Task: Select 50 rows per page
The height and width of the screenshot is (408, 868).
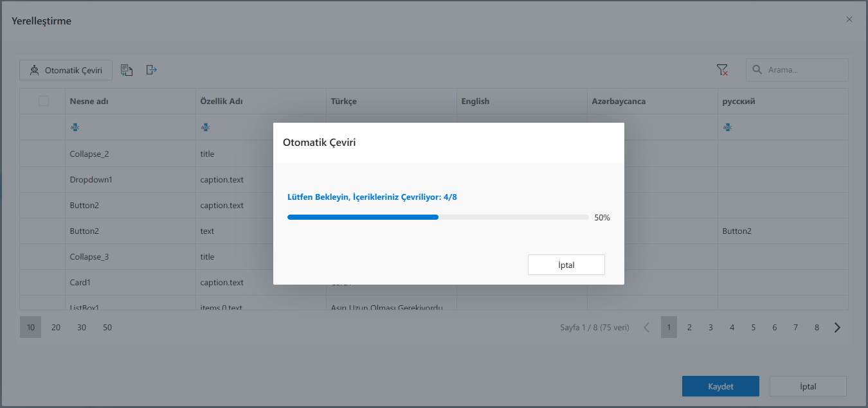Action: (x=107, y=327)
